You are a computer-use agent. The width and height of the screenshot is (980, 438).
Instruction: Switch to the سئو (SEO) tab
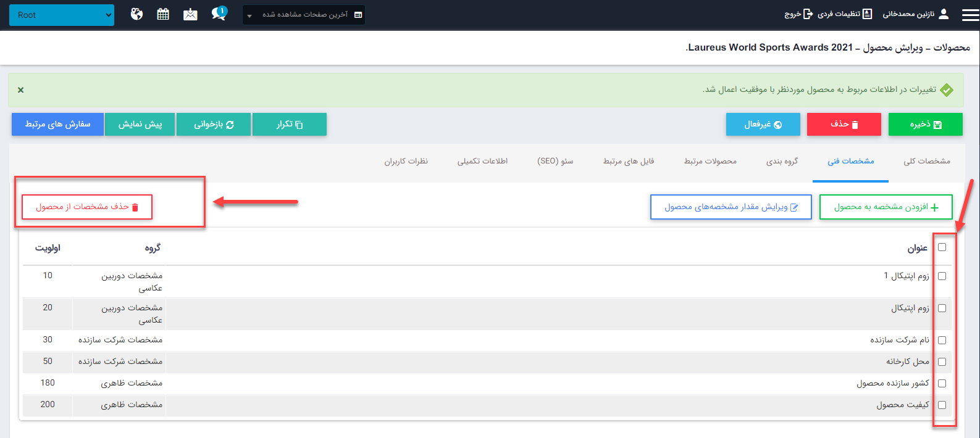click(x=555, y=161)
